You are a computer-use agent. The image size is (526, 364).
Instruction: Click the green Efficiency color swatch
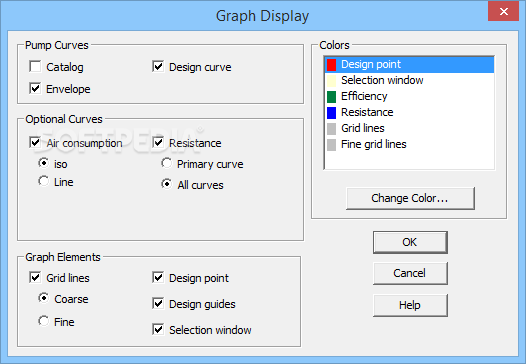[331, 97]
